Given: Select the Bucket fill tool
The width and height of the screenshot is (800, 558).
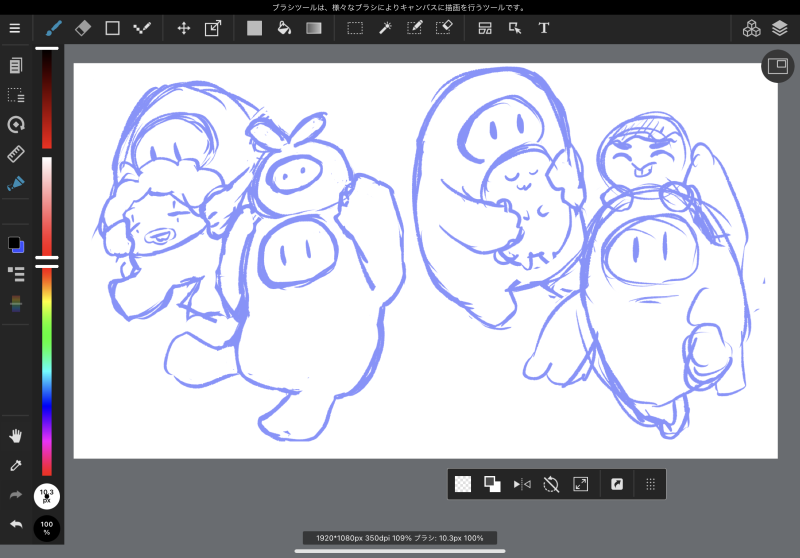Looking at the screenshot, I should click(x=284, y=28).
